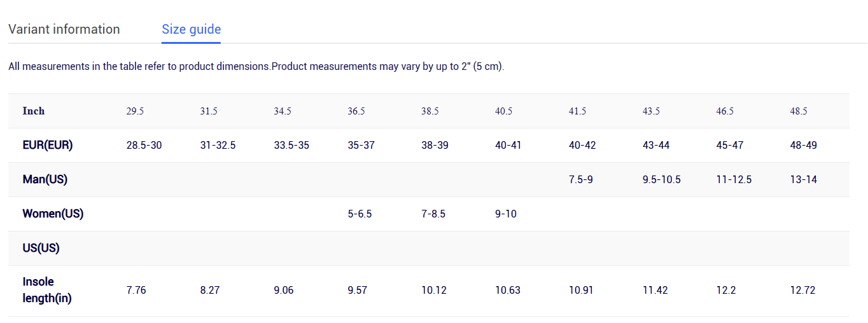This screenshot has width=868, height=323.
Task: Click the Man(US) row label
Action: [45, 179]
